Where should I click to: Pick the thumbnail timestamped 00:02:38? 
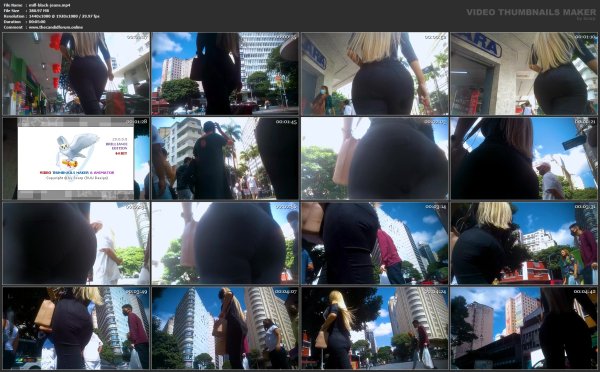[76, 243]
